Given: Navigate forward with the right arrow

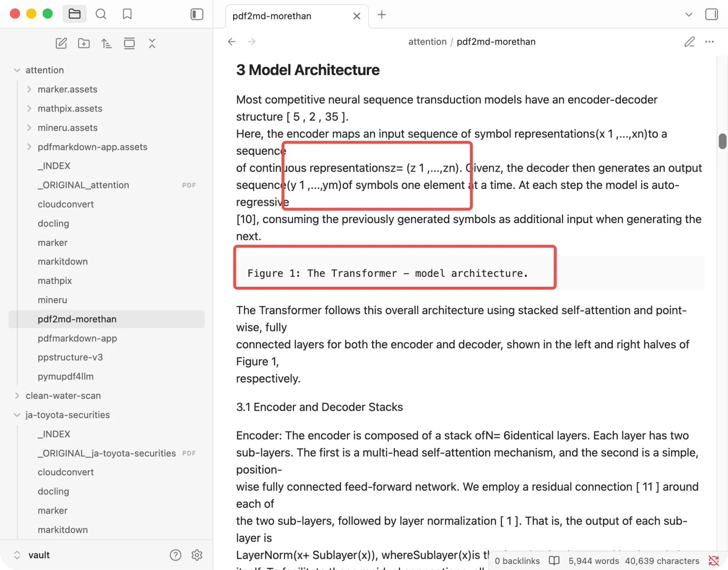Looking at the screenshot, I should pos(252,42).
